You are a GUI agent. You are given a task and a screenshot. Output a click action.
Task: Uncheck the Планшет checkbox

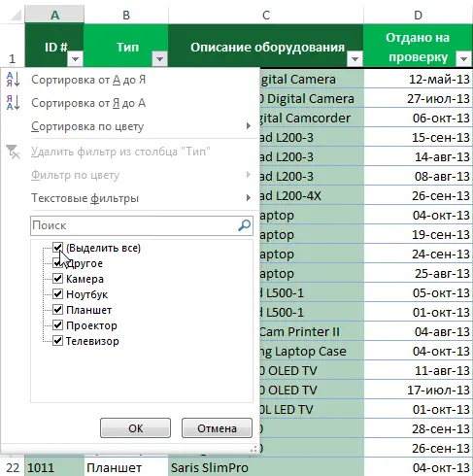[x=57, y=310]
